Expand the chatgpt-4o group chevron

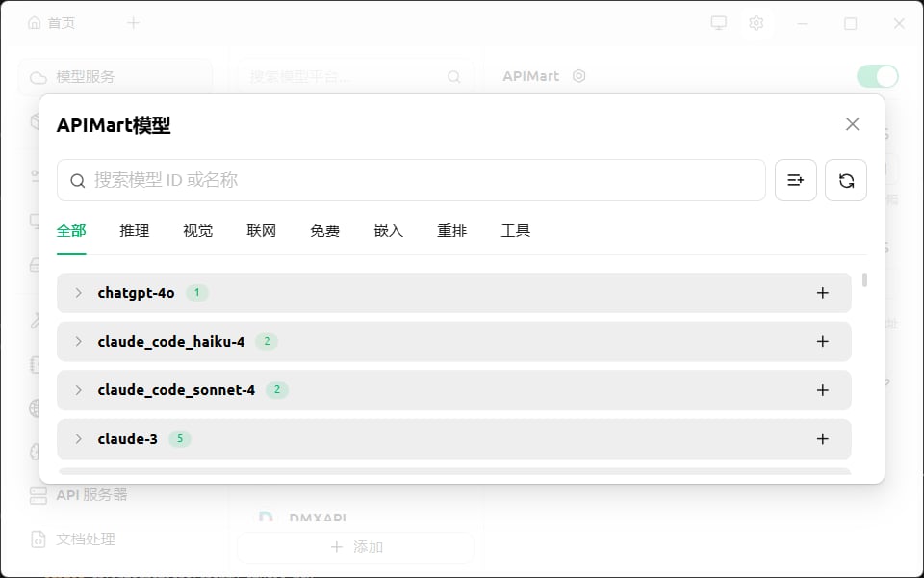point(78,293)
